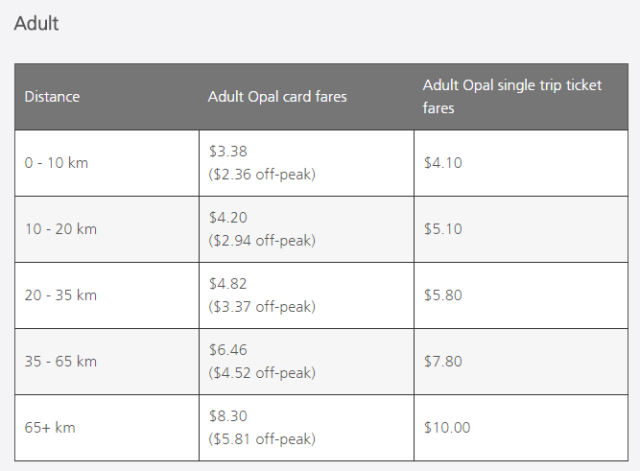Screen dimensions: 640x471
Task: Click the 35 - 65 km distance cell
Action: click(x=60, y=361)
